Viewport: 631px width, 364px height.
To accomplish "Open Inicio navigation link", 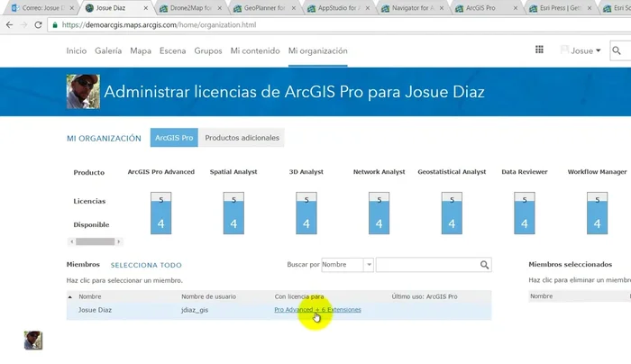I will (x=77, y=50).
